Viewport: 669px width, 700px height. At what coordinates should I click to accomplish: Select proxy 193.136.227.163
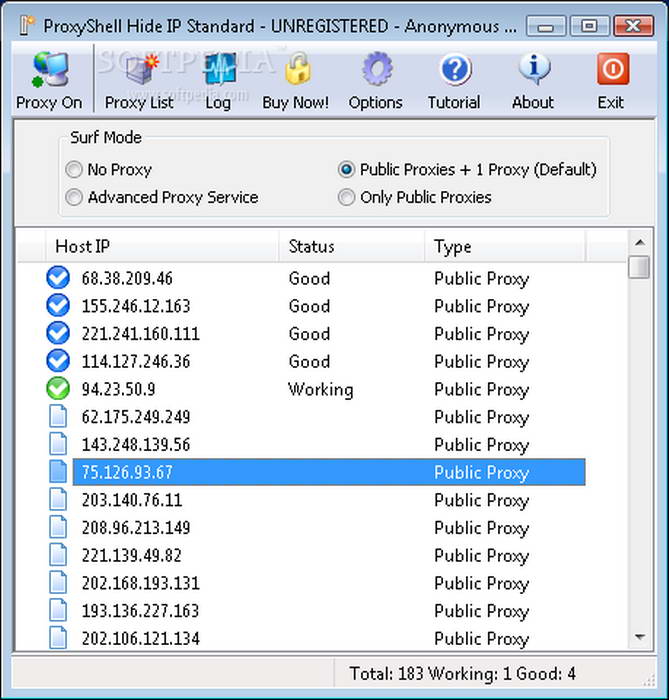click(x=140, y=611)
